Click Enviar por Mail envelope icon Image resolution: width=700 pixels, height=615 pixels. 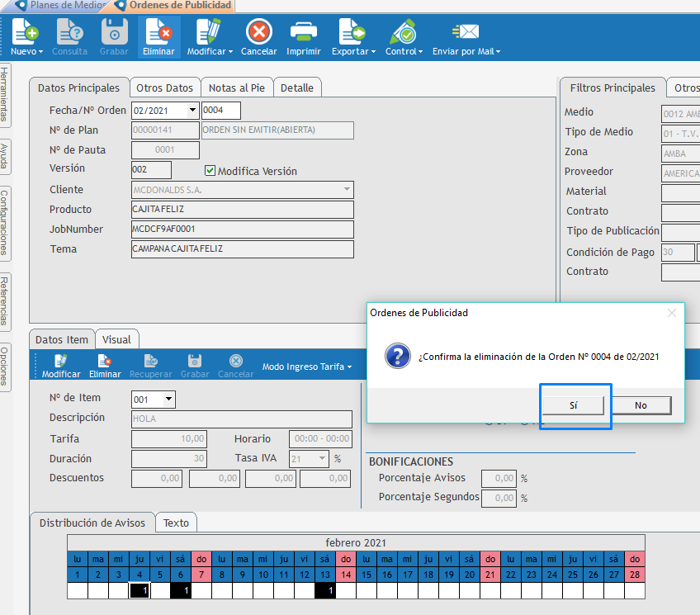coord(466,33)
